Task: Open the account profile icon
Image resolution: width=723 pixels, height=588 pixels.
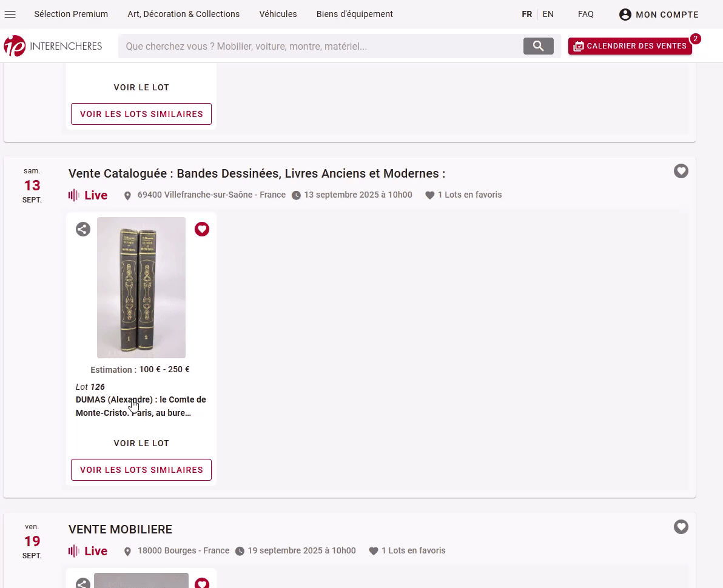Action: tap(625, 15)
